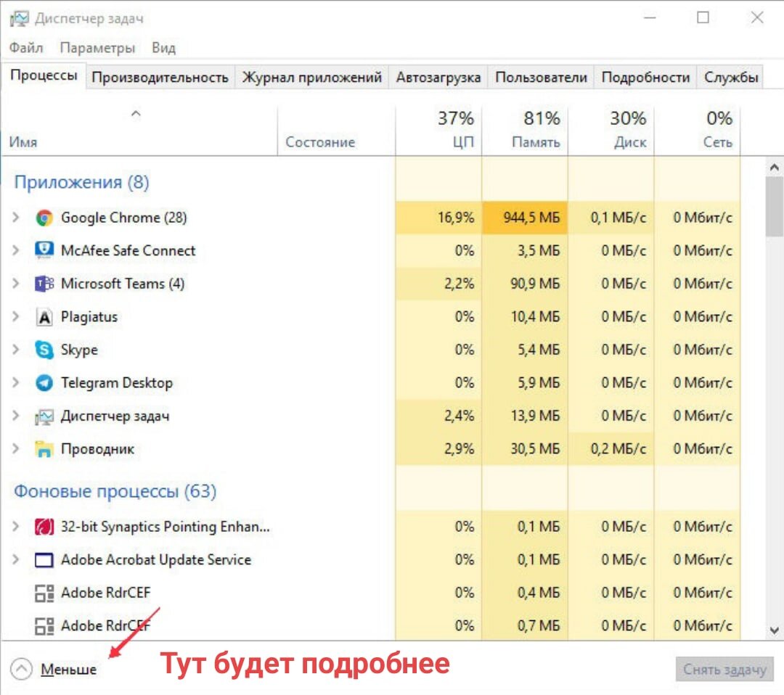Expand the Adobe Acrobat Update Service row
This screenshot has height=695, width=784.
point(16,559)
